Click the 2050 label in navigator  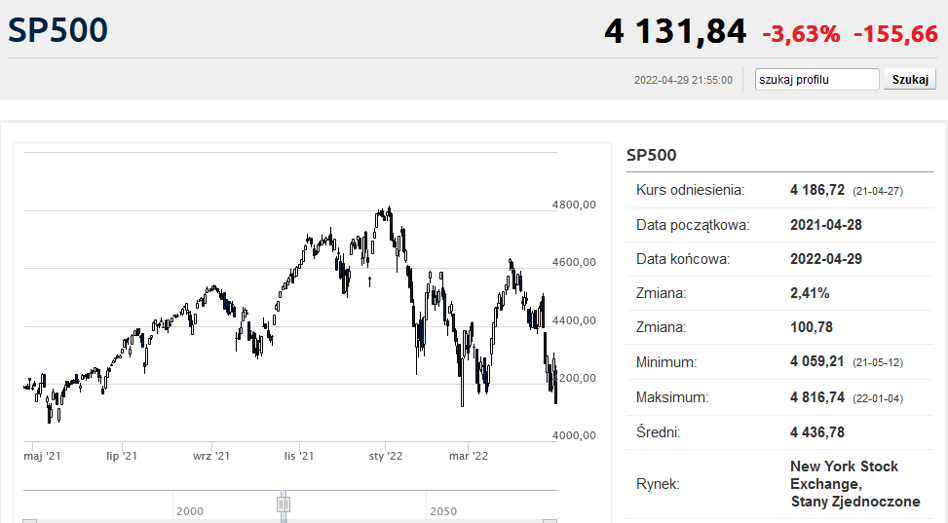[443, 511]
